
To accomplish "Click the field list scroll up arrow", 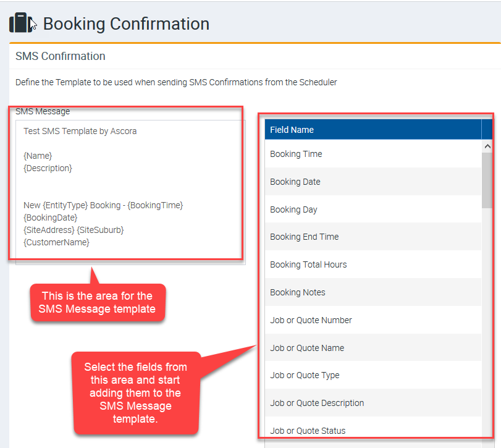I will coord(487,146).
